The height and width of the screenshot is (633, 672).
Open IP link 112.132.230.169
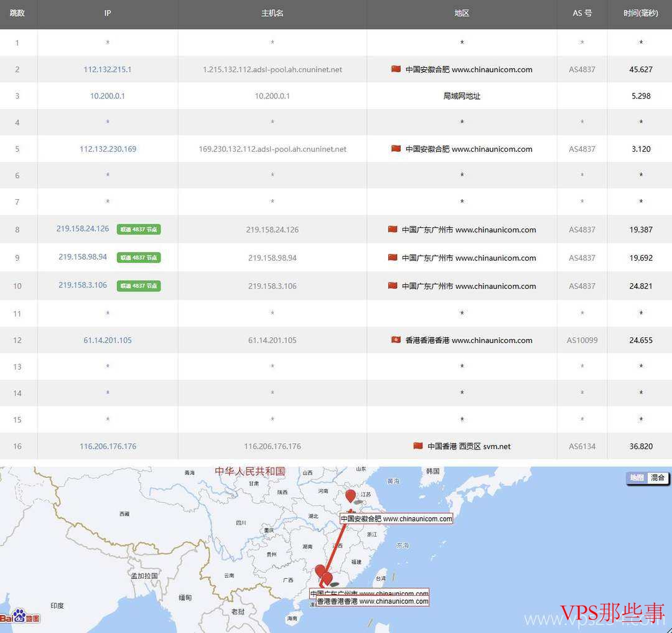108,149
